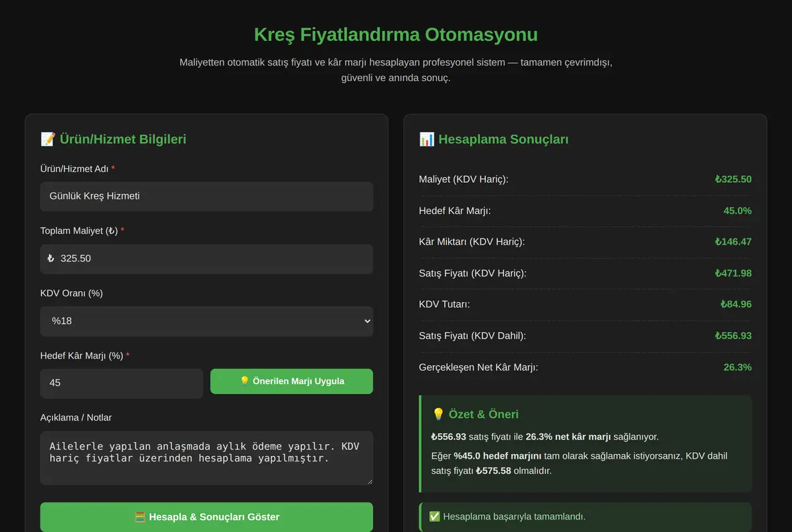Click the subtitle text about profesyonel sistem
792x532 pixels.
pyautogui.click(x=396, y=70)
